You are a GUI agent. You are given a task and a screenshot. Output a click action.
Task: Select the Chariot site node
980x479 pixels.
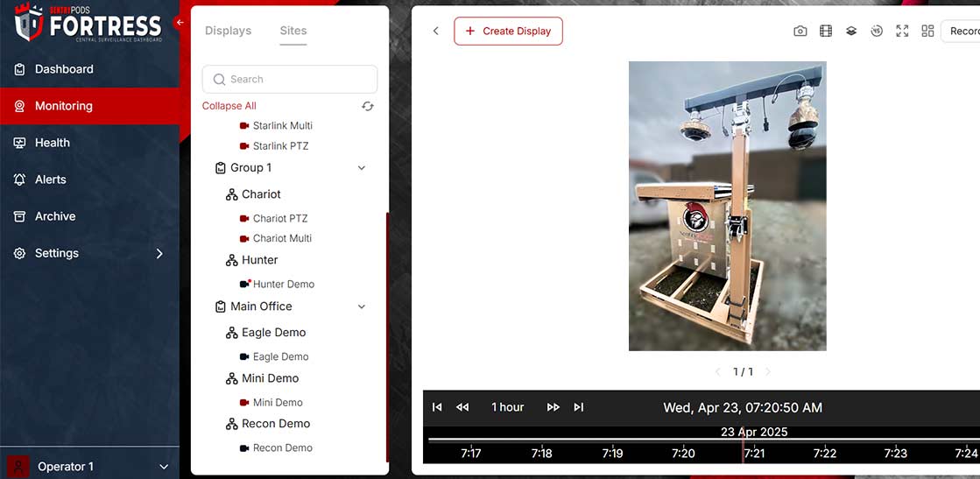[253, 194]
